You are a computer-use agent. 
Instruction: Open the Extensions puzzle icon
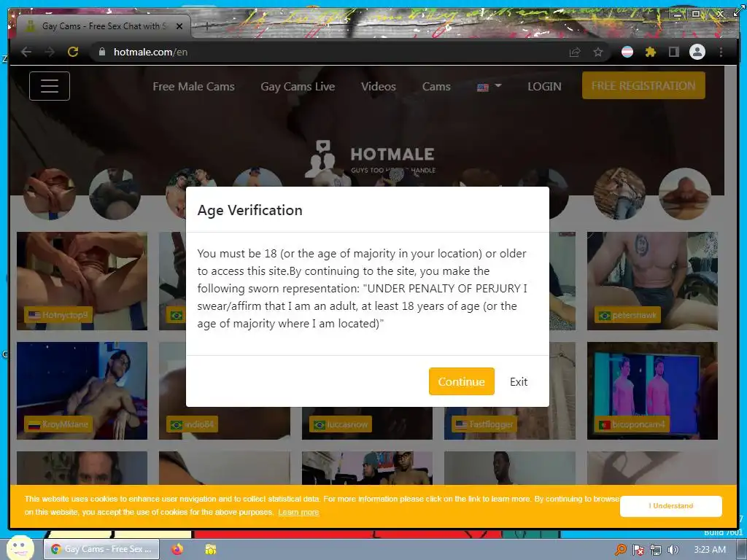[650, 52]
